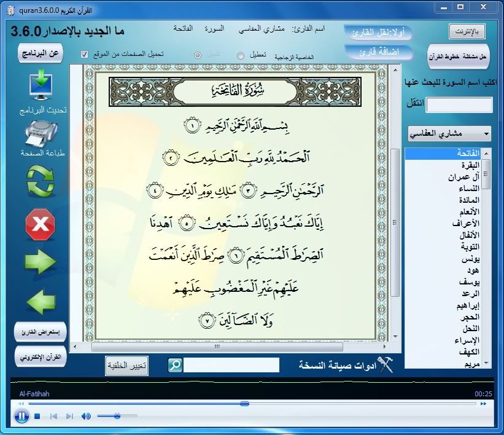This screenshot has width=504, height=435.
Task: Click the انتقل go label
Action: pyautogui.click(x=415, y=104)
